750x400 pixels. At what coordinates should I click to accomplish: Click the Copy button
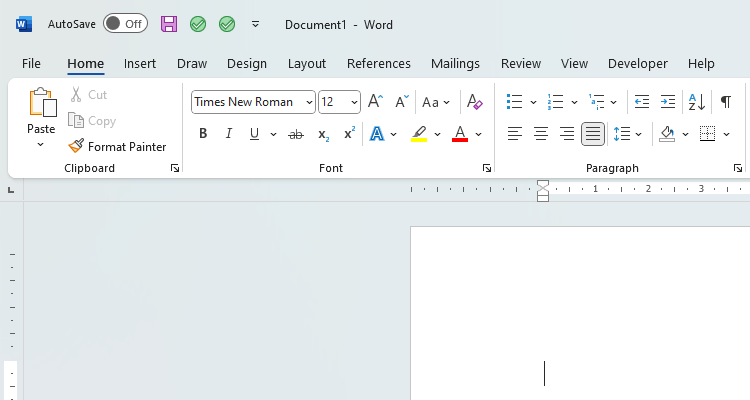92,121
